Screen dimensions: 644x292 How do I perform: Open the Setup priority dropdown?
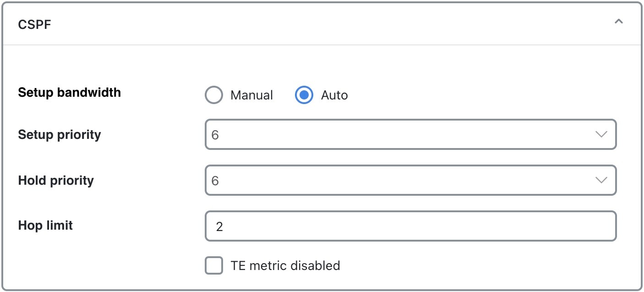411,134
